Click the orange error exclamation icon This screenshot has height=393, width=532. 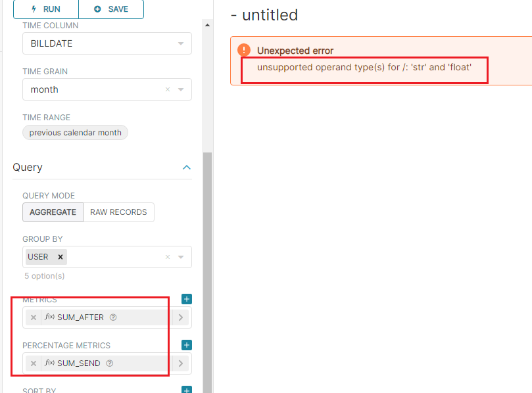point(243,49)
